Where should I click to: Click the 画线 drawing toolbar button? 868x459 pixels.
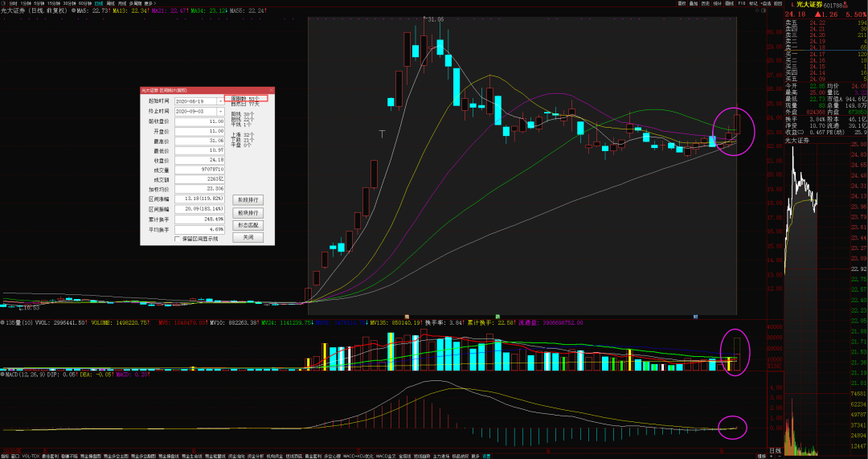coord(728,3)
